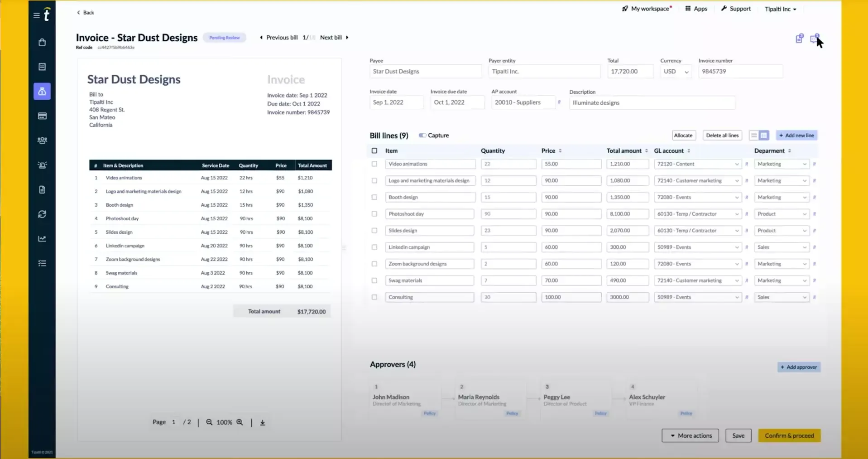Check the select-all checkbox in bill lines header
The width and height of the screenshot is (868, 459).
(x=374, y=150)
